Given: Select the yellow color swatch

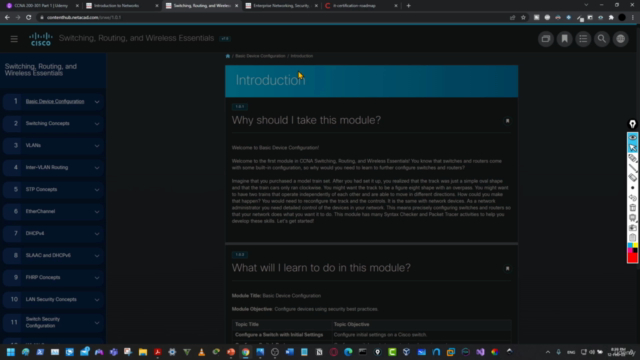Looking at the screenshot, I should [635, 245].
